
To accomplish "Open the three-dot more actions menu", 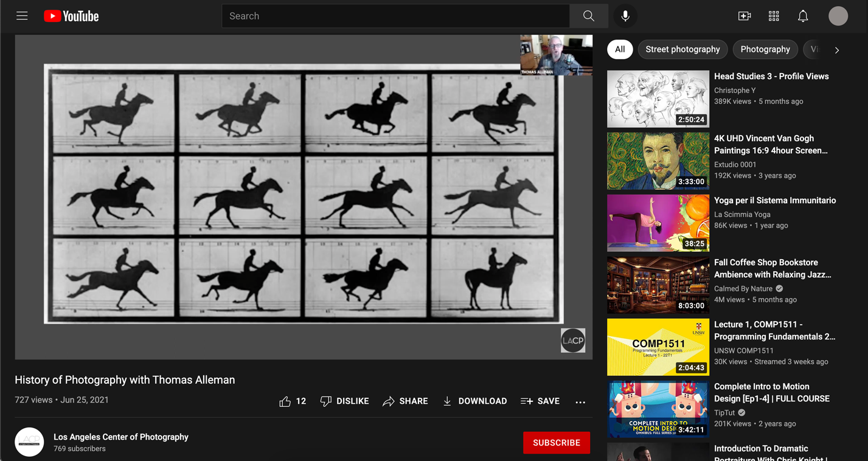I will [580, 402].
